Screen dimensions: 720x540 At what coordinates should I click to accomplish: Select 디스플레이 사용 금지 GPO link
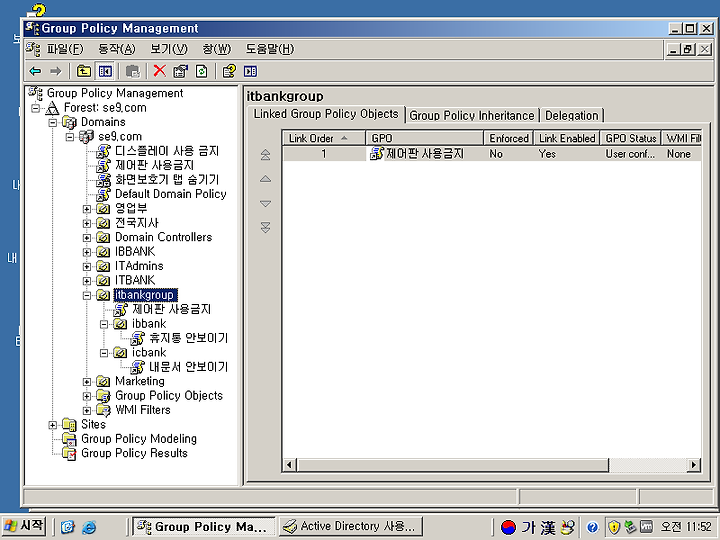point(167,151)
